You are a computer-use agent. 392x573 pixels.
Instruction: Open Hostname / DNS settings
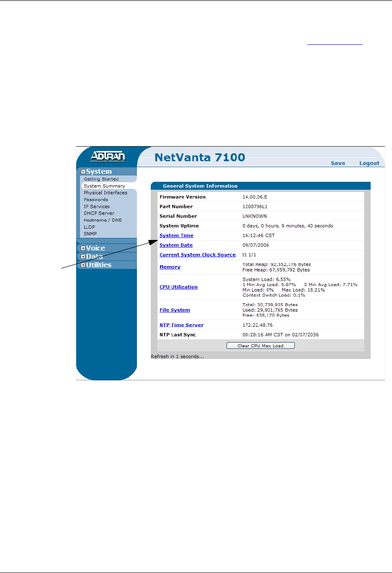pos(103,220)
